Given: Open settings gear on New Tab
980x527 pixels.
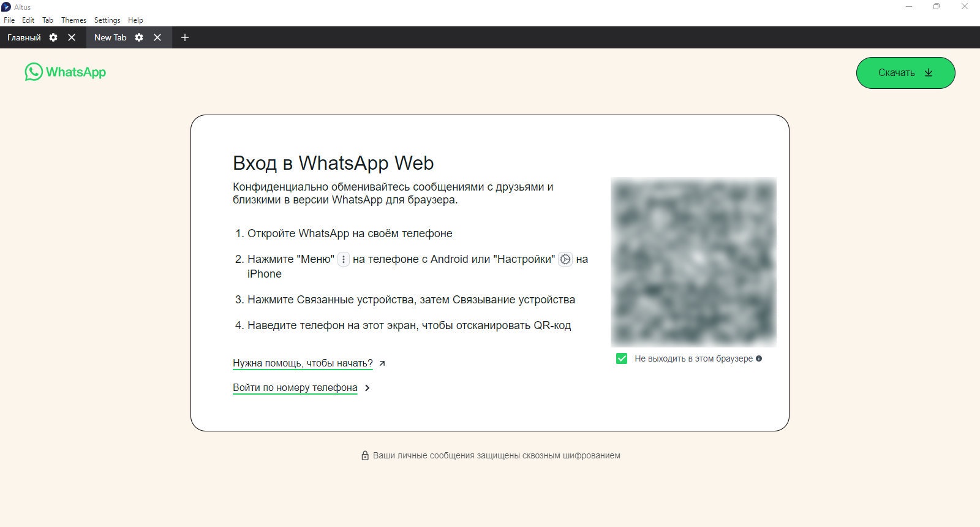Looking at the screenshot, I should (139, 37).
